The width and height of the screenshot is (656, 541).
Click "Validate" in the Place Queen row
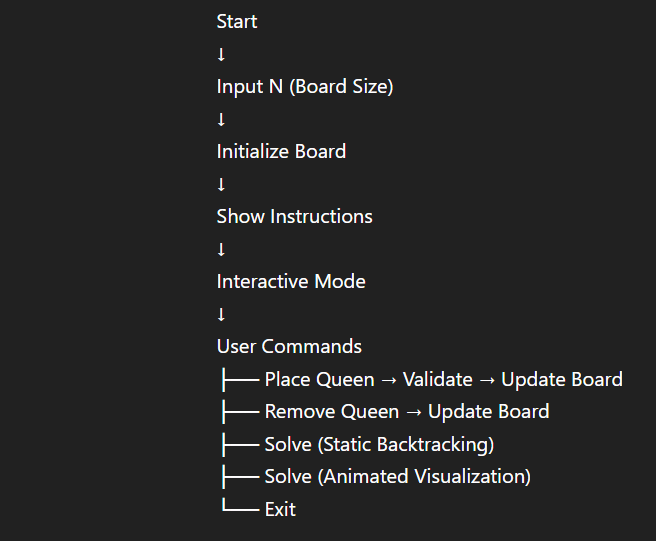tap(437, 379)
